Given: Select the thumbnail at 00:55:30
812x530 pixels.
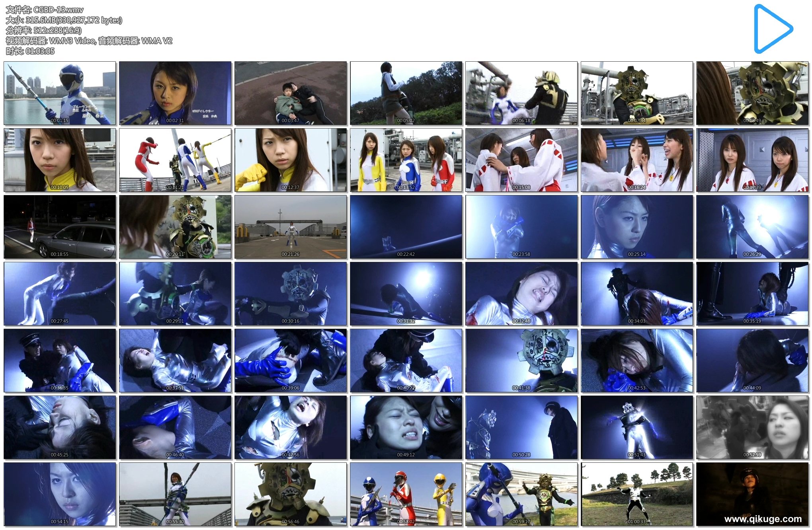Looking at the screenshot, I should pyautogui.click(x=175, y=494).
